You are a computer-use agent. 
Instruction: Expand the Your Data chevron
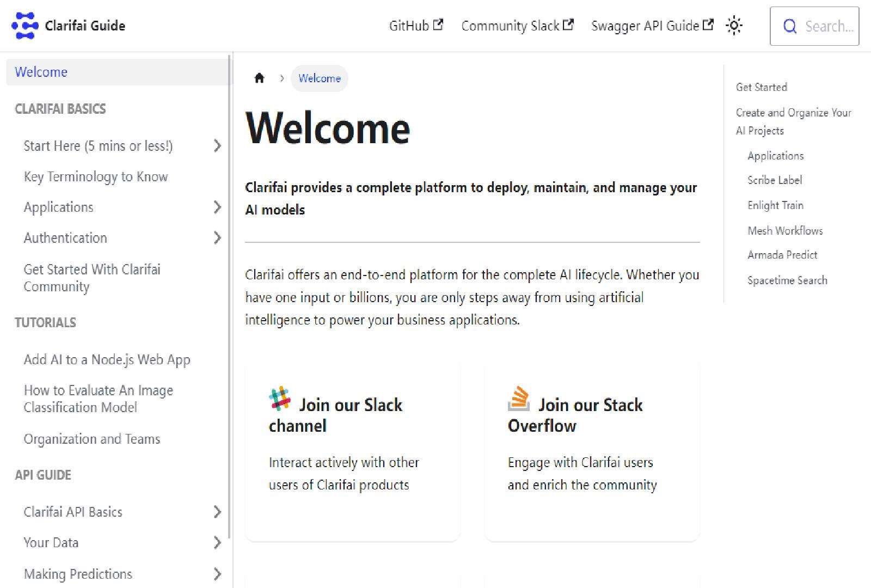(x=217, y=543)
